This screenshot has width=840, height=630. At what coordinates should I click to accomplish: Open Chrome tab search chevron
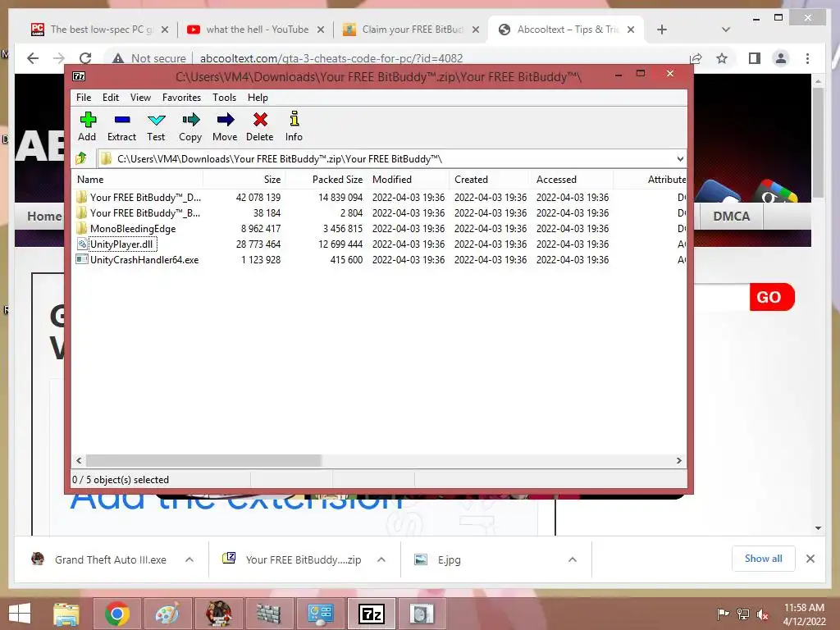pyautogui.click(x=726, y=30)
